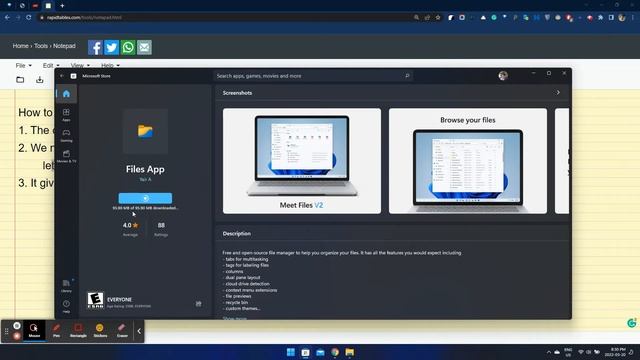Open the Stickers annotation tool

tap(100, 330)
